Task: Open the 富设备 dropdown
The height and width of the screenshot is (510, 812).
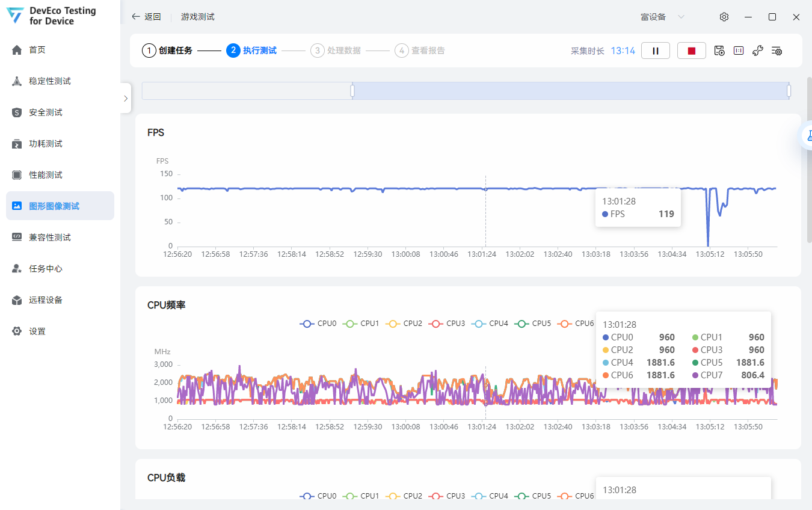Action: (662, 17)
